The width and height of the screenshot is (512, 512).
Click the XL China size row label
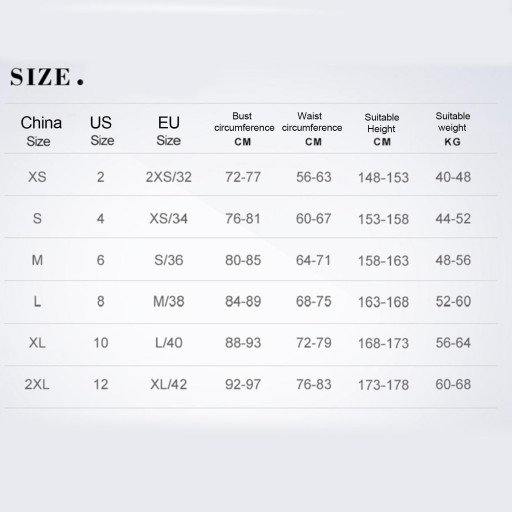[x=37, y=343]
